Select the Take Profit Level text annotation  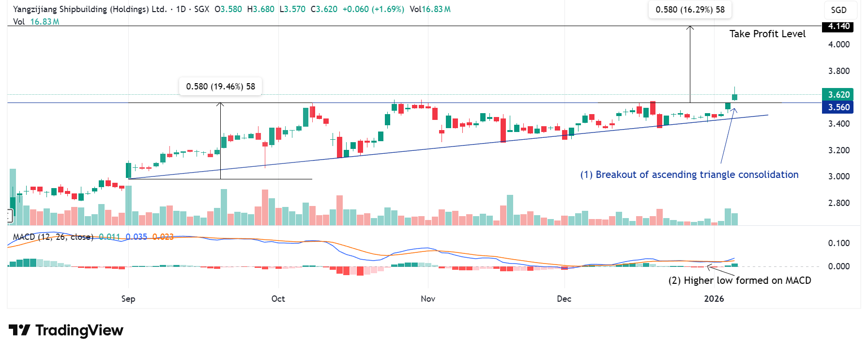click(767, 34)
